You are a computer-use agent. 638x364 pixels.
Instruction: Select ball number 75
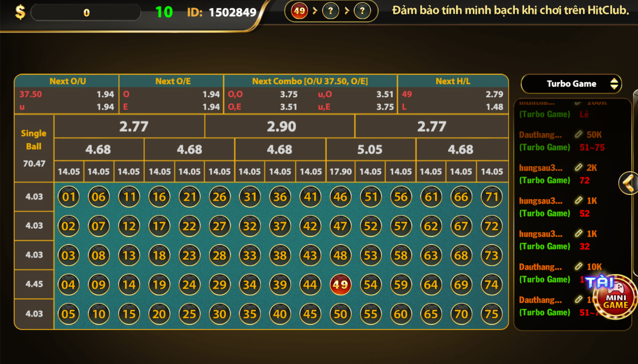pos(491,314)
